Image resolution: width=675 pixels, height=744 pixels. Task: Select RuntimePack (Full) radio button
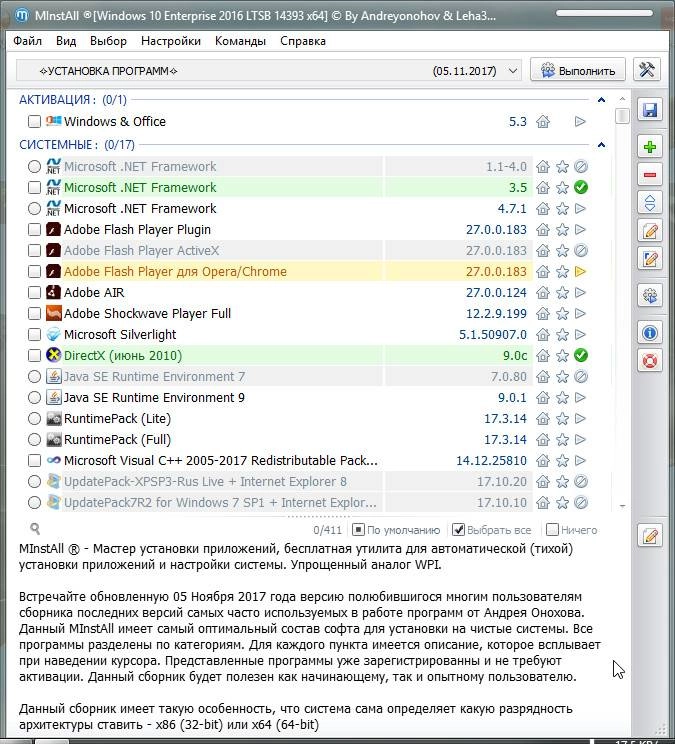34,439
